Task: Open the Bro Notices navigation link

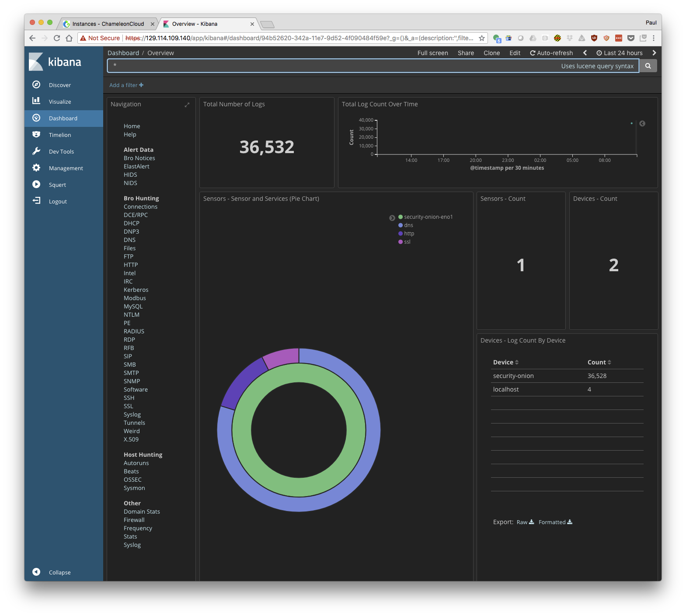Action: tap(139, 158)
